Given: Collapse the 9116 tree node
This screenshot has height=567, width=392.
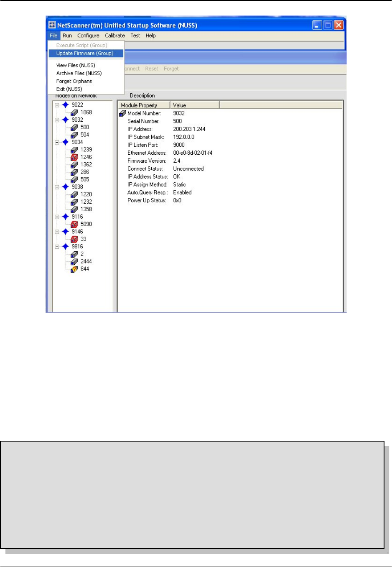Looking at the screenshot, I should coord(57,217).
